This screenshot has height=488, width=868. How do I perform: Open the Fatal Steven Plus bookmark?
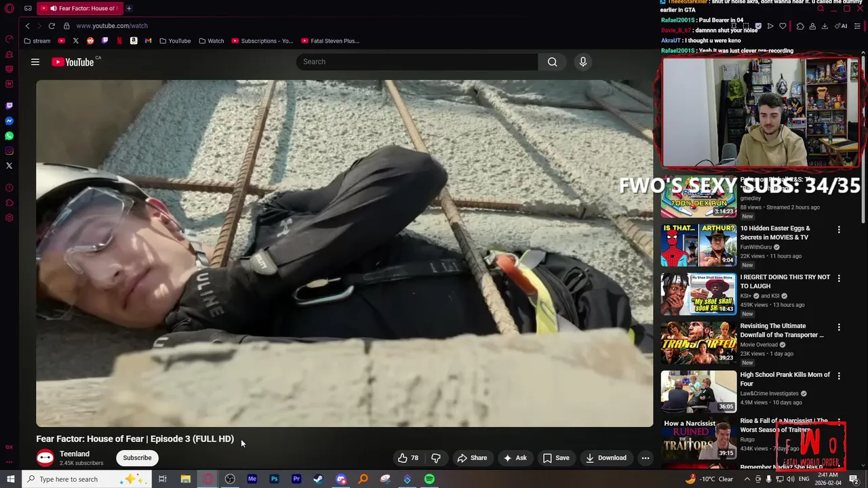click(330, 41)
